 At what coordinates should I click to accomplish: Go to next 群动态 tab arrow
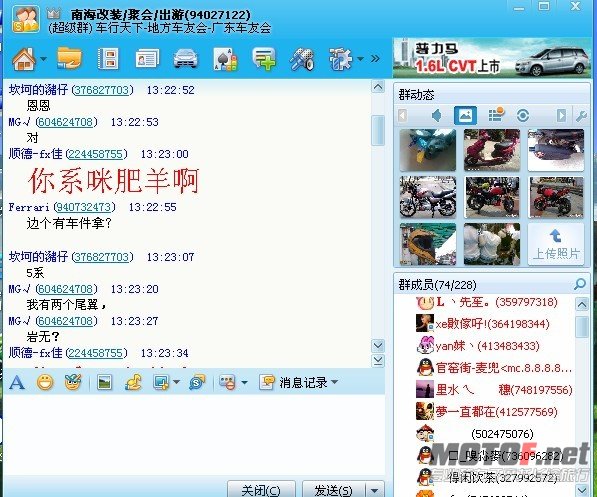click(562, 115)
